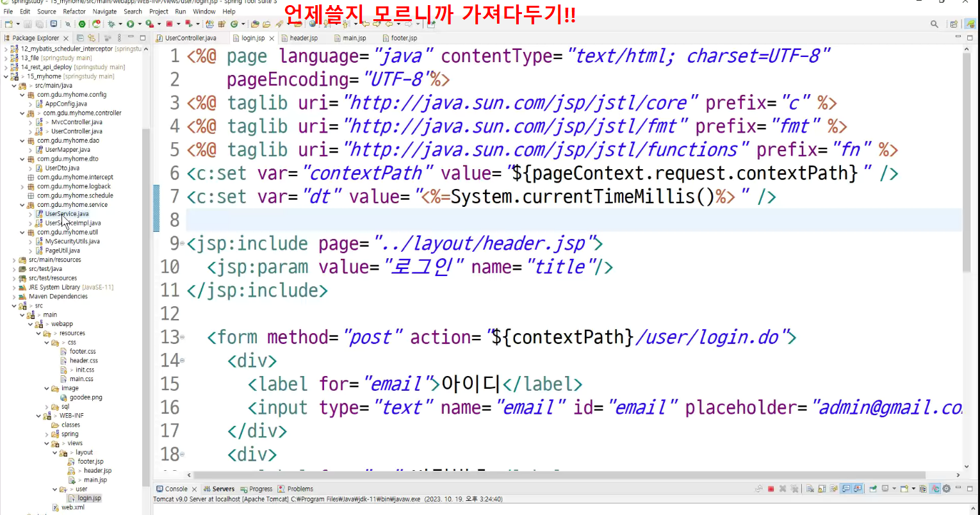Select UserService.java in Package Explorer
This screenshot has width=980, height=515.
click(x=67, y=214)
